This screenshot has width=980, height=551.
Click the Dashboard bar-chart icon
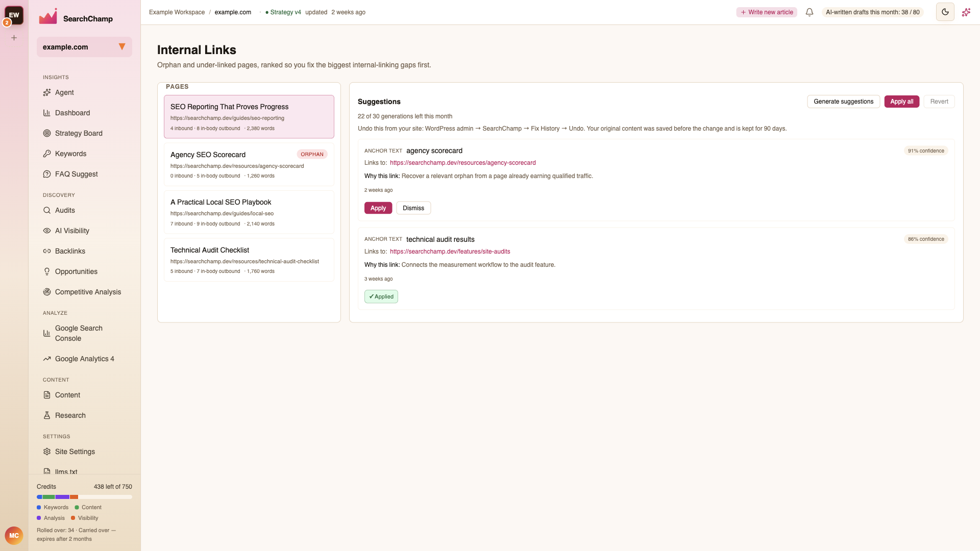click(47, 113)
